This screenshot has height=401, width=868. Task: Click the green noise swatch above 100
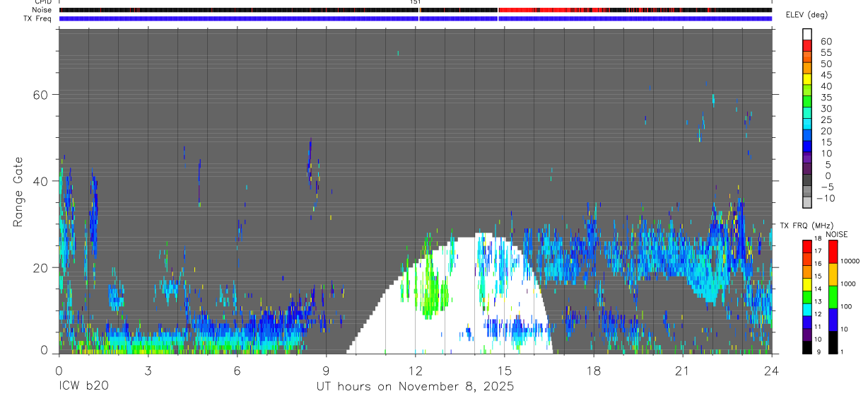point(833,296)
